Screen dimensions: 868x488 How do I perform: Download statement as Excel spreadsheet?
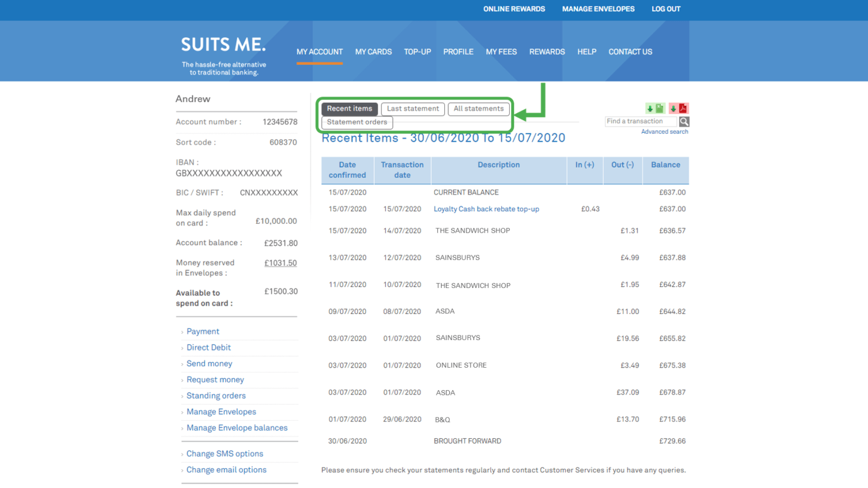tap(658, 108)
